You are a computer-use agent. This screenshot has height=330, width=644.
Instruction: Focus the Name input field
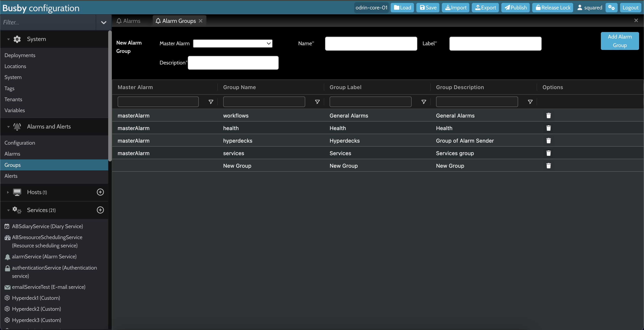pos(371,44)
